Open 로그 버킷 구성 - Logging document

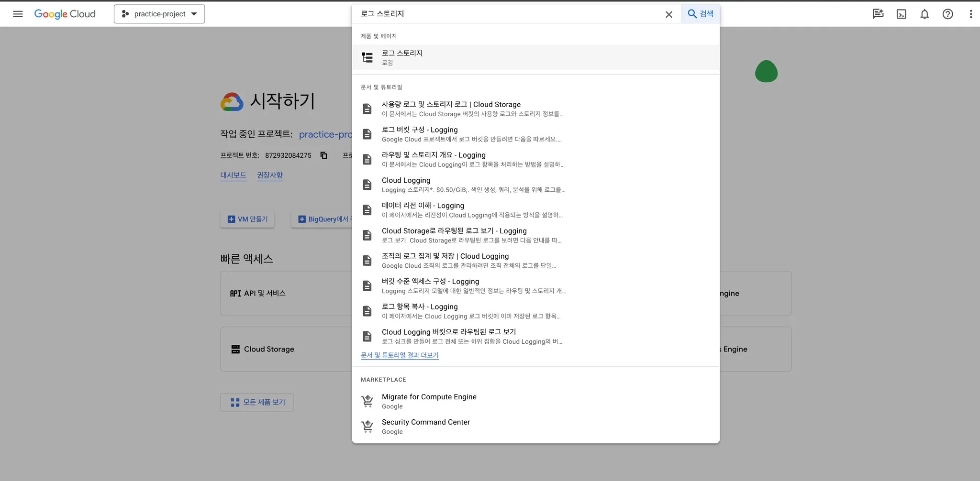pos(535,134)
